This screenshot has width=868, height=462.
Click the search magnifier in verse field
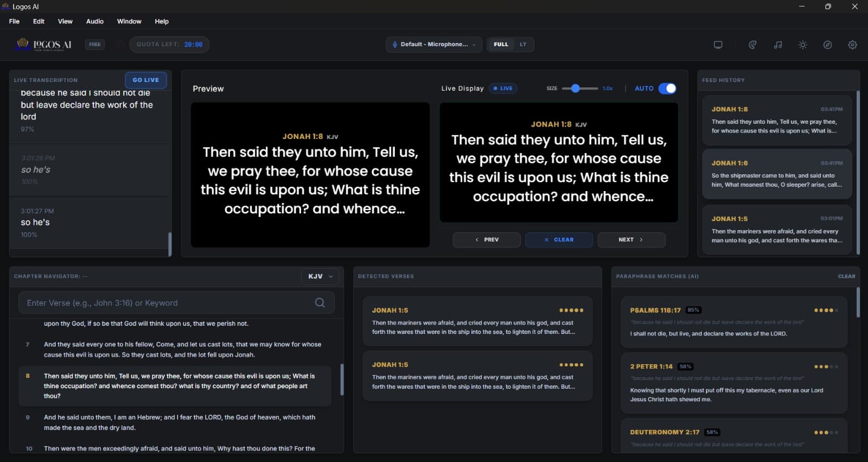coord(320,303)
